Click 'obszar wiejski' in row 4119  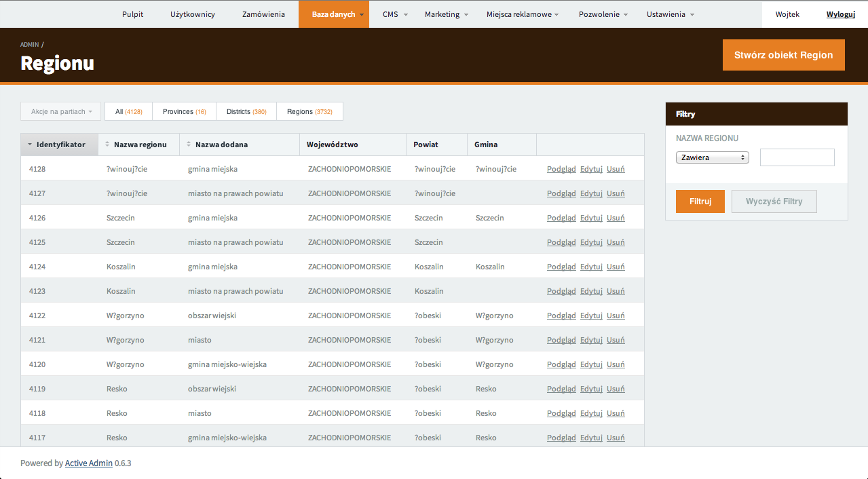coord(212,389)
